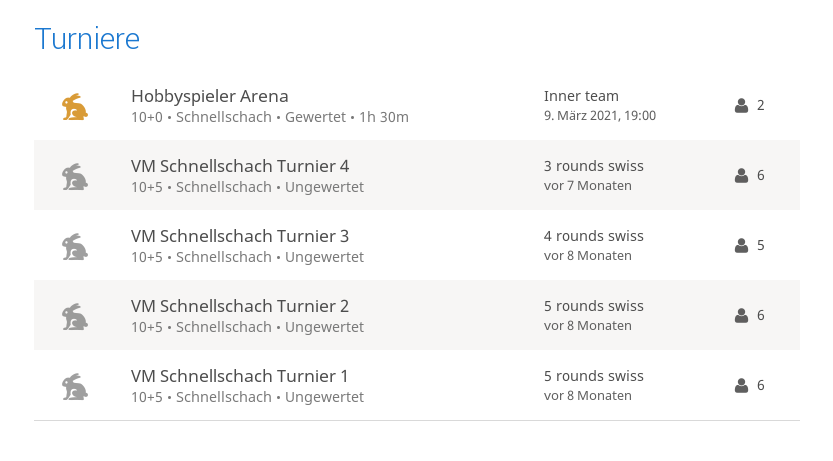Viewport: 833px width, 461px height.
Task: Click the 3 rounds swiss text
Action: [593, 166]
